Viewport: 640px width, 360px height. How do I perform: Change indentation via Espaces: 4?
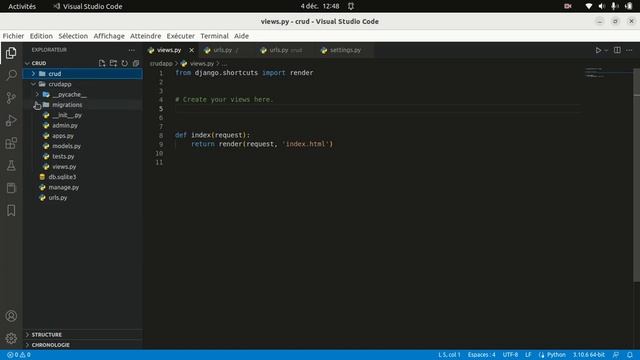point(481,355)
